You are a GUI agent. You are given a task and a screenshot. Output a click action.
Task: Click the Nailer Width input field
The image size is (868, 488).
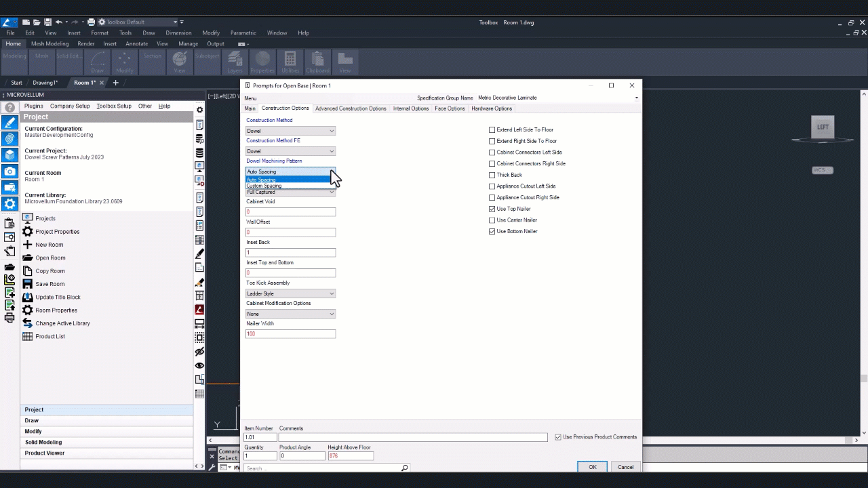click(x=290, y=334)
